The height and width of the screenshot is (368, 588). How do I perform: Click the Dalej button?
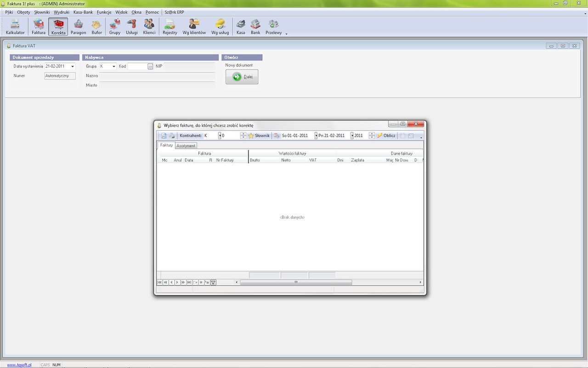tap(242, 77)
